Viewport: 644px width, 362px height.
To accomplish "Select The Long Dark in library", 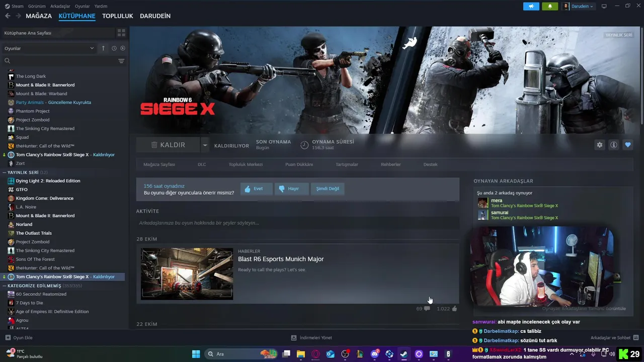I will point(31,76).
